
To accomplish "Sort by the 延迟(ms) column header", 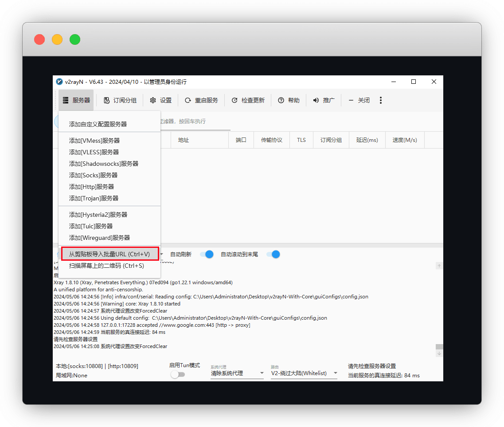I will [x=367, y=140].
